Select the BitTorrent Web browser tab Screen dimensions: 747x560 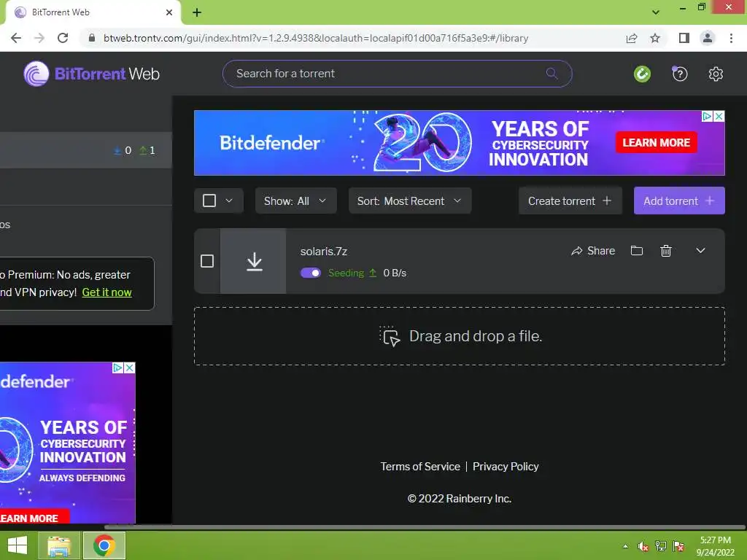(x=93, y=12)
